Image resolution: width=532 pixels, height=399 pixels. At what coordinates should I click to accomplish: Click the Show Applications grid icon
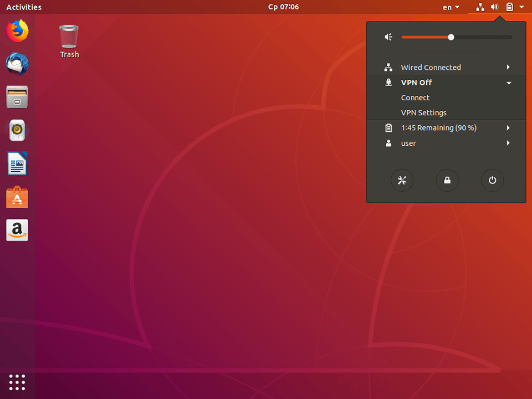tap(17, 382)
